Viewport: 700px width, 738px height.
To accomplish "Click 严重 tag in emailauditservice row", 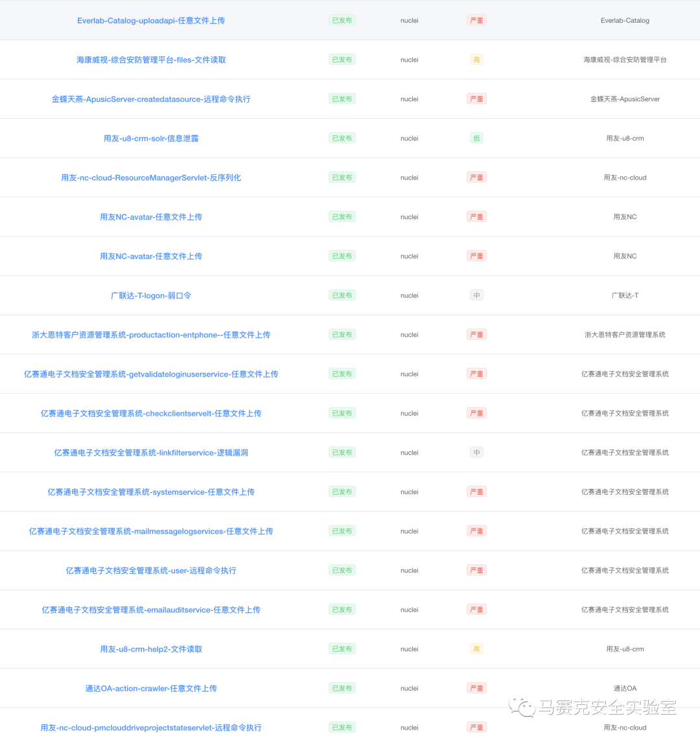I will click(x=476, y=610).
